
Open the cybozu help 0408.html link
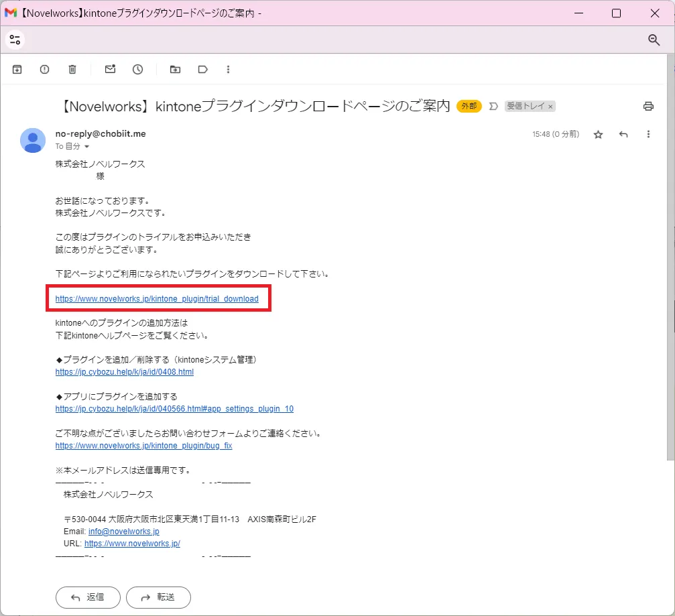[x=125, y=372]
